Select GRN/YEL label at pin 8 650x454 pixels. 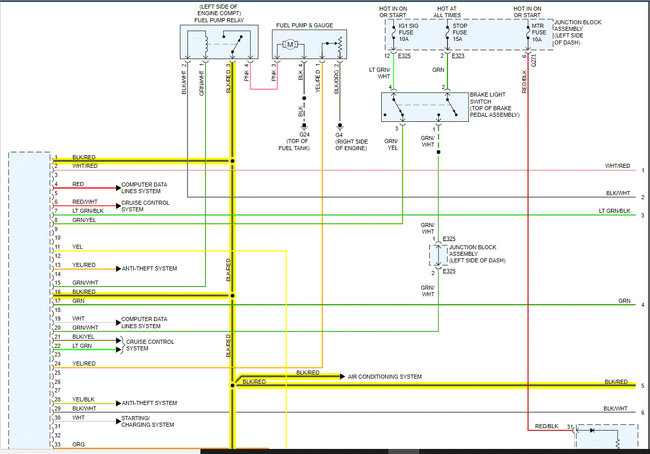84,220
